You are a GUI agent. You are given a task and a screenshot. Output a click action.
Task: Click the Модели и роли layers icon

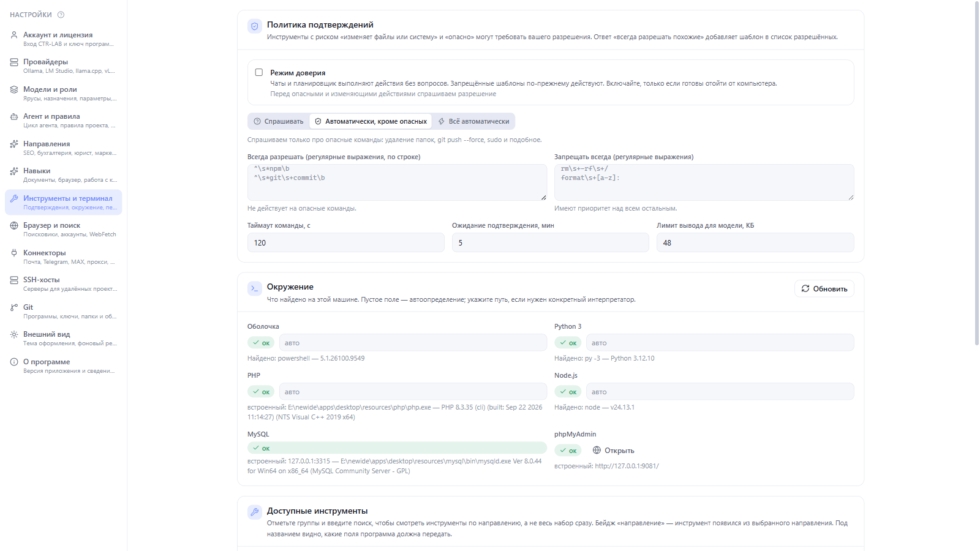14,89
